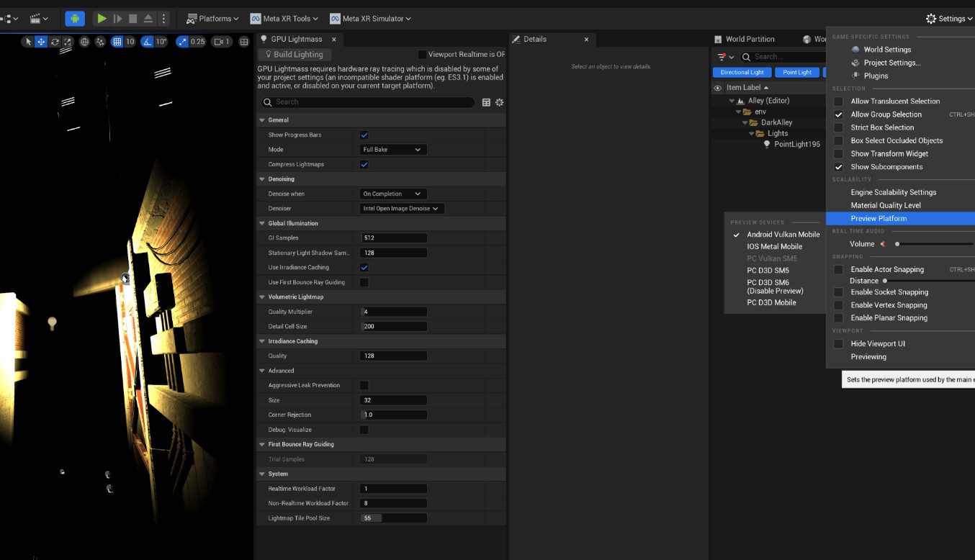Click the Point Light filter button

pyautogui.click(x=796, y=72)
